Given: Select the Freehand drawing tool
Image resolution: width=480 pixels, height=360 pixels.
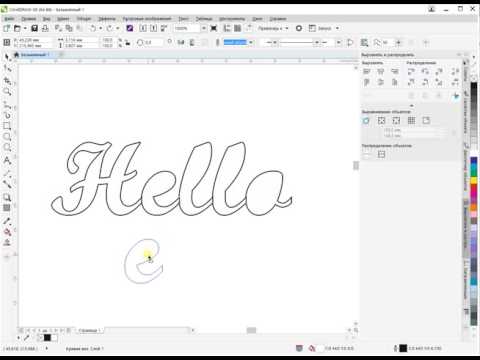Looking at the screenshot, I should 7,105.
